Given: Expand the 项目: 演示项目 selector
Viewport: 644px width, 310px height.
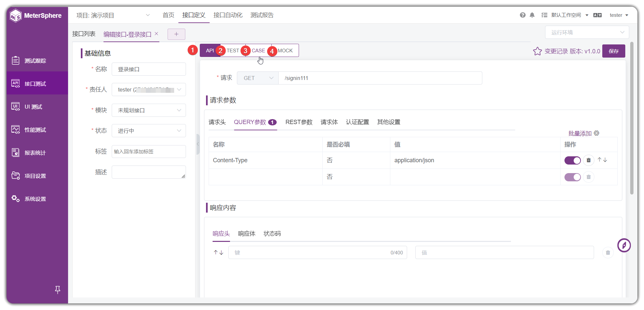Looking at the screenshot, I should coord(113,15).
